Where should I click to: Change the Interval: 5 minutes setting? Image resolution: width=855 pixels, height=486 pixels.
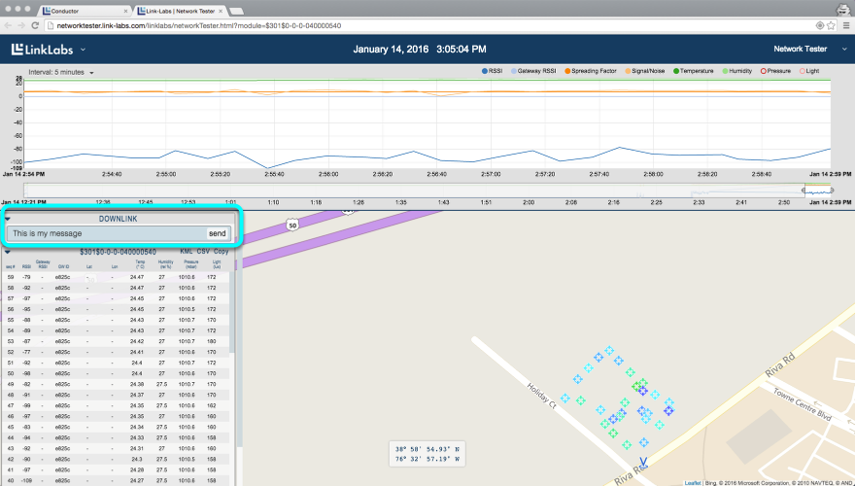pos(62,72)
